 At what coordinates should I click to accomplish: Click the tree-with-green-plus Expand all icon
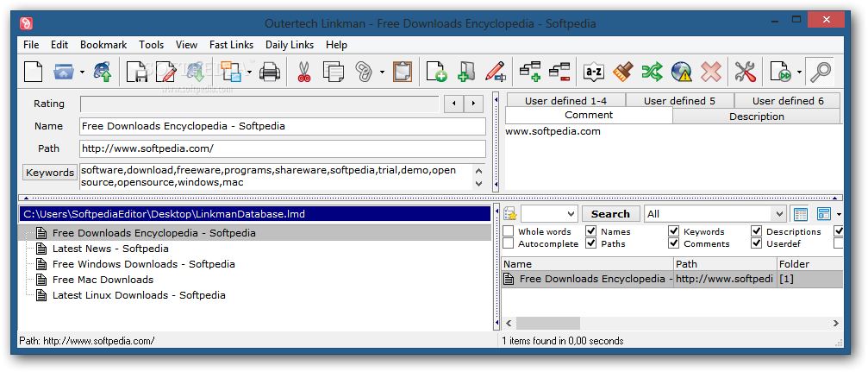530,72
